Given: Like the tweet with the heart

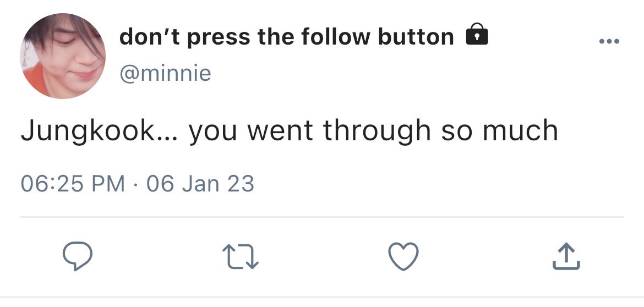Looking at the screenshot, I should (403, 257).
